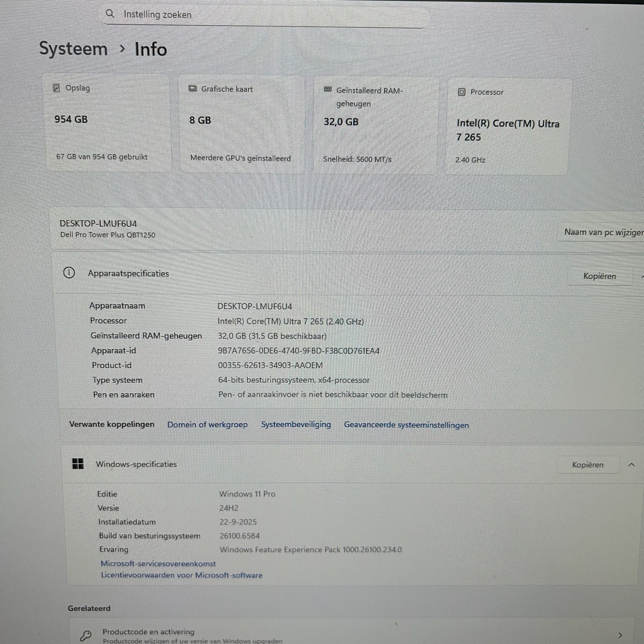Open Systeembeveiliging link
The width and height of the screenshot is (644, 644).
click(x=296, y=424)
